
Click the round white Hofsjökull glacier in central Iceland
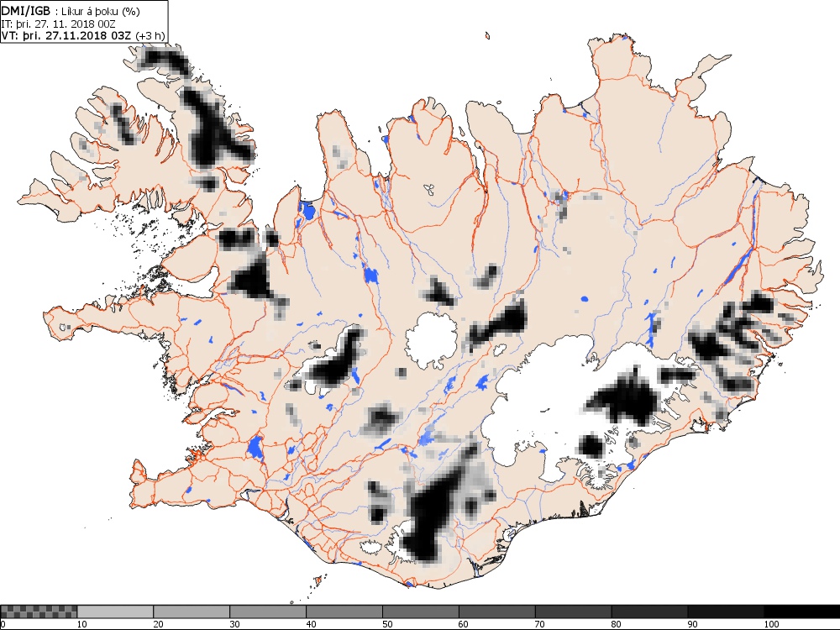point(431,340)
